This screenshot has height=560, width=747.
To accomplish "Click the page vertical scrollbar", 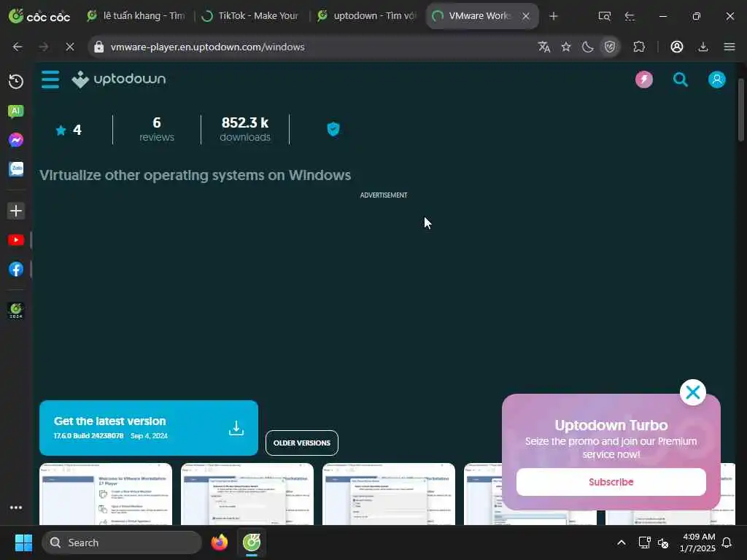I will (741, 111).
